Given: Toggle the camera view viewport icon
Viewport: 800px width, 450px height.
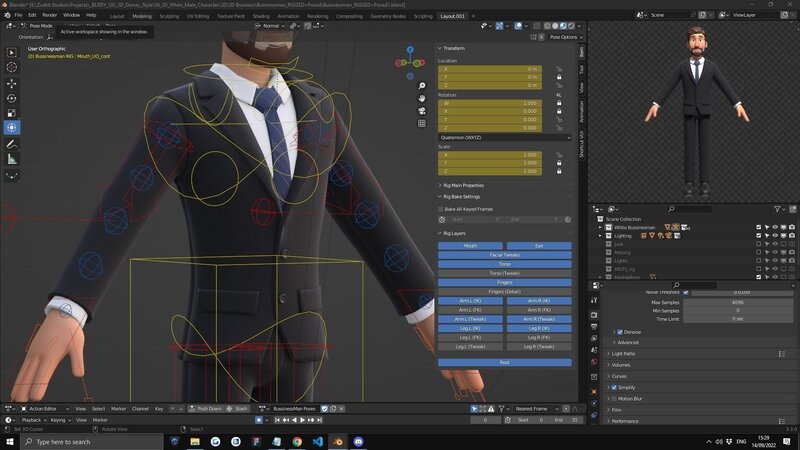Looking at the screenshot, I should (423, 111).
